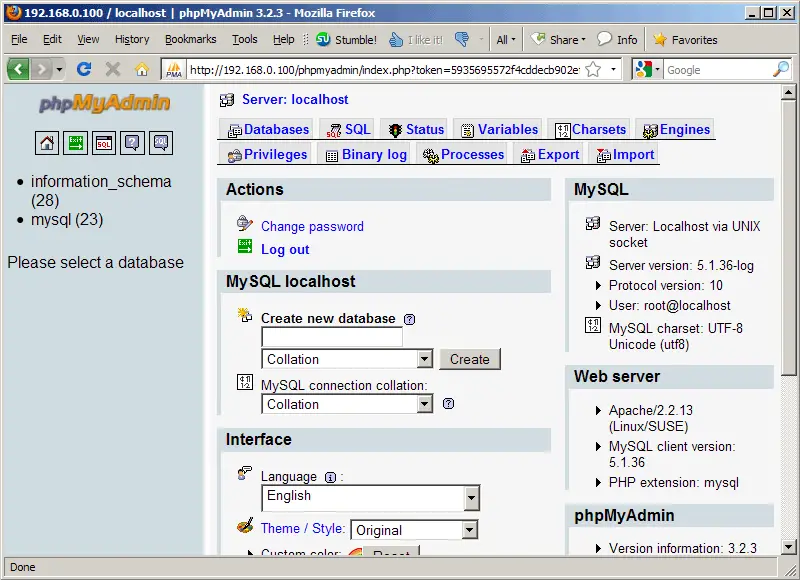This screenshot has height=580, width=800.
Task: Open the All topics dropdown
Action: coord(506,39)
